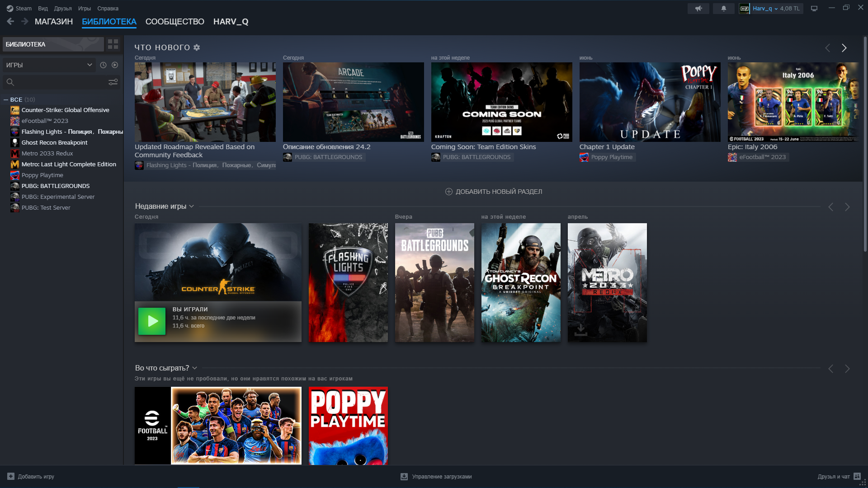868x488 pixels.
Task: Show the next What's New items
Action: coord(844,48)
